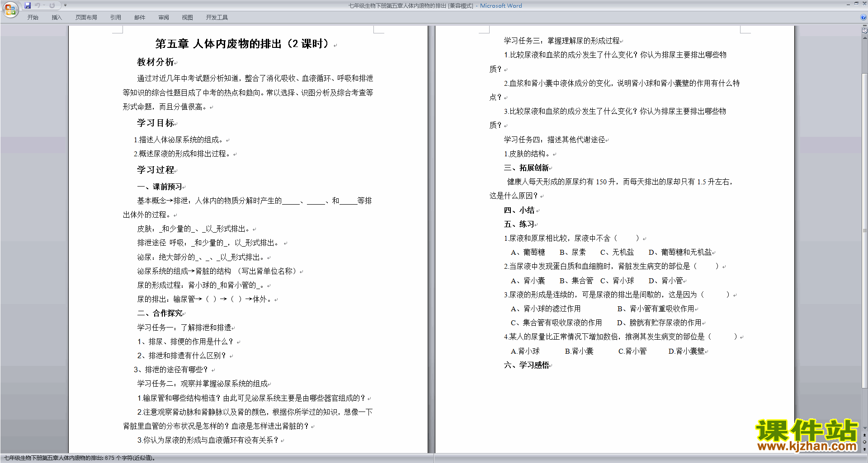This screenshot has height=463, width=868.
Task: Click answer option D、膀胱有贮存尿液的作用
Action: pos(660,323)
